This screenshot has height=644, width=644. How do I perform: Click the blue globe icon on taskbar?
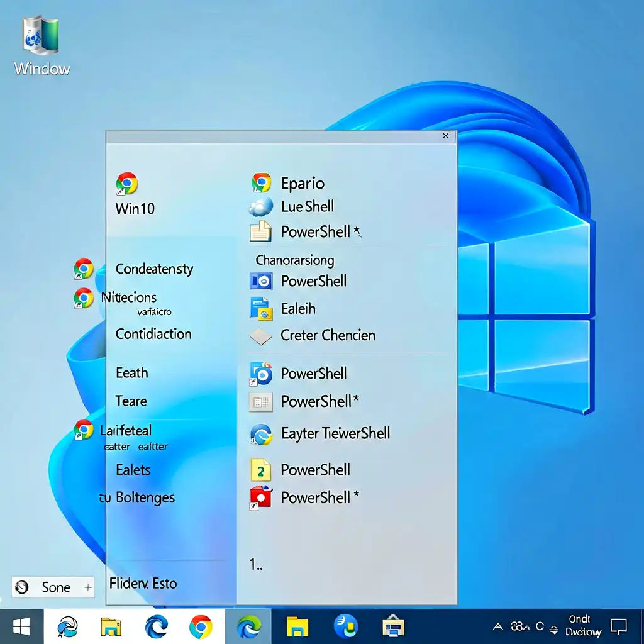point(346,626)
